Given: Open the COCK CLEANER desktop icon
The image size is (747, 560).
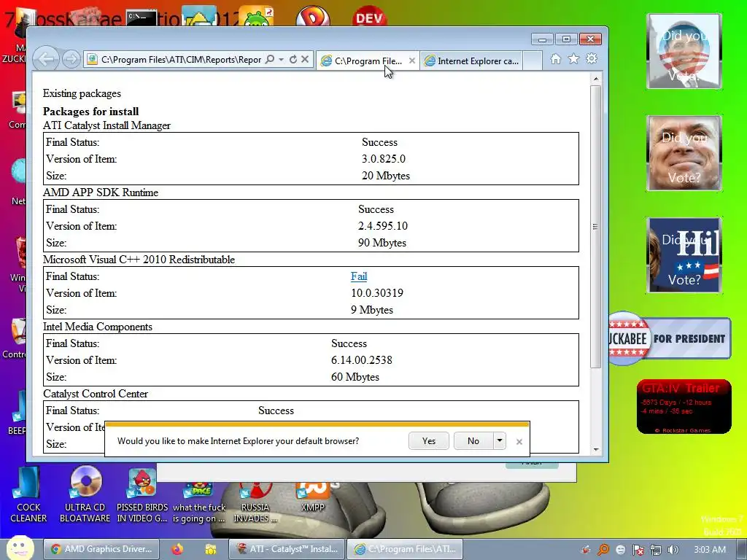Looking at the screenshot, I should tap(28, 494).
